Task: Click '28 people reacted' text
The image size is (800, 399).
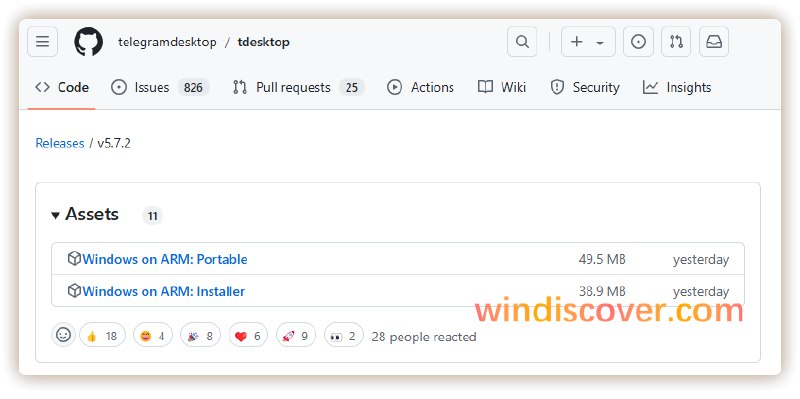Action: (x=424, y=337)
